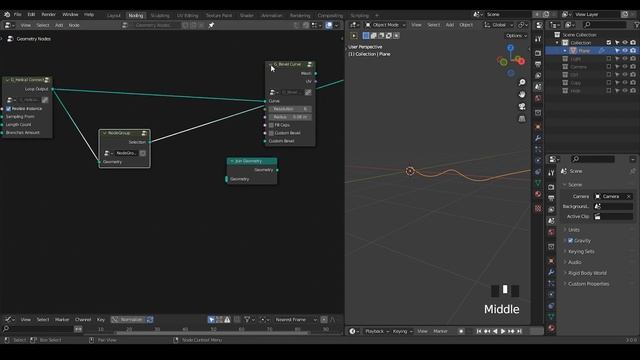Image resolution: width=640 pixels, height=360 pixels.
Task: Click the Geometry Nodes breadcrumb icon
Action: 10,39
